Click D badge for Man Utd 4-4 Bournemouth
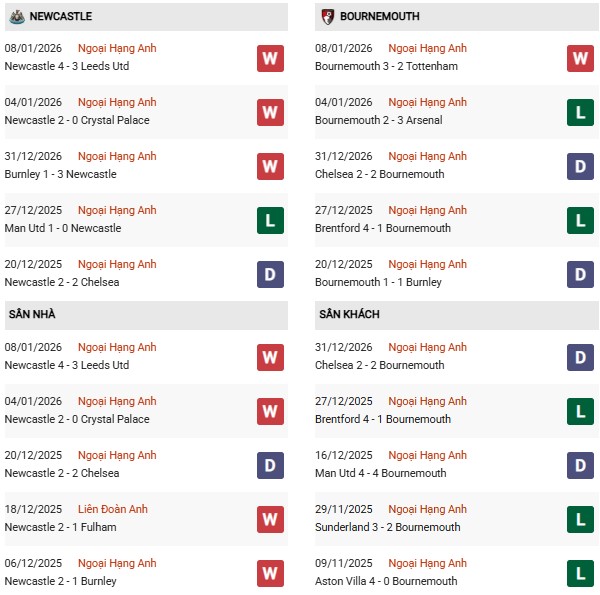 580,465
